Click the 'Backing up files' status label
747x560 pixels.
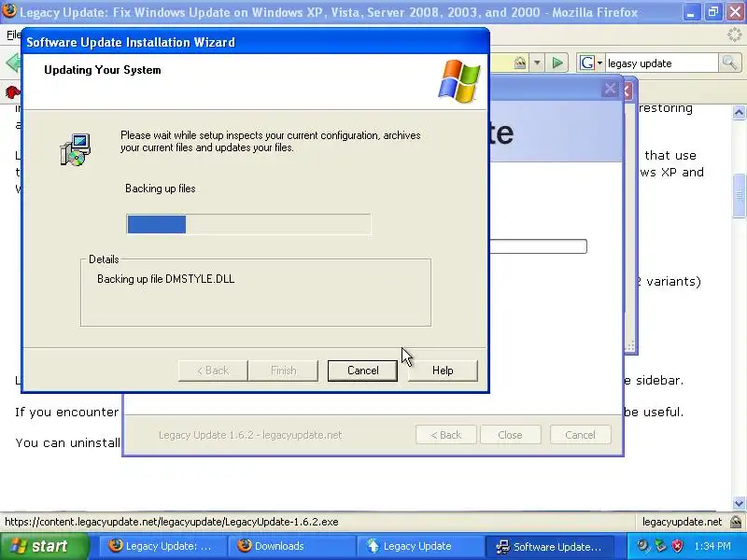pos(160,189)
